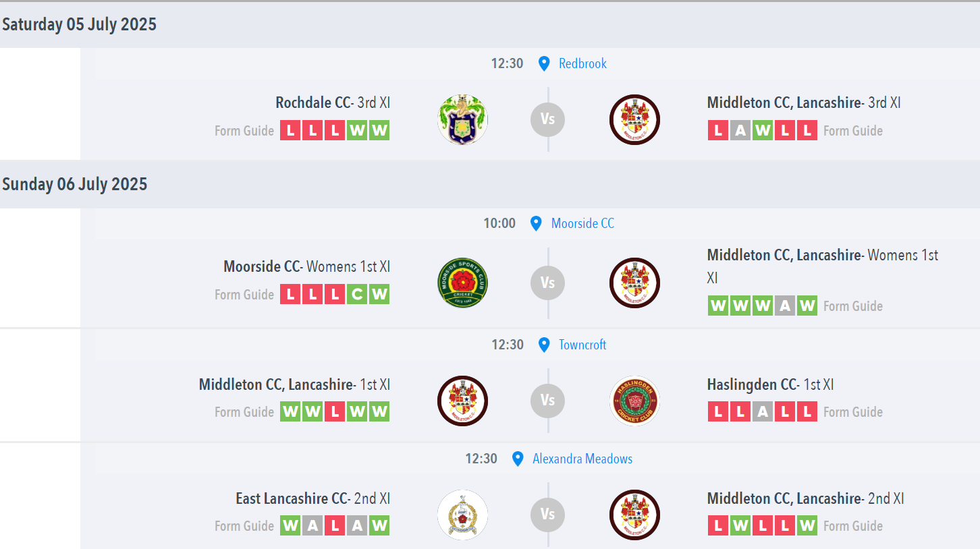Open the Alexandra Meadows venue link
This screenshot has height=549, width=980.
click(582, 459)
